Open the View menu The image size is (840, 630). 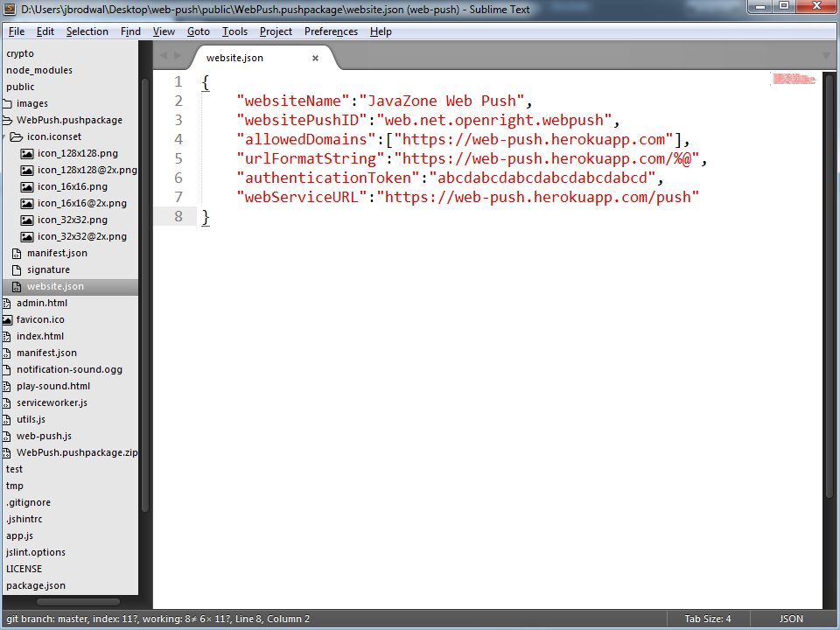[164, 31]
